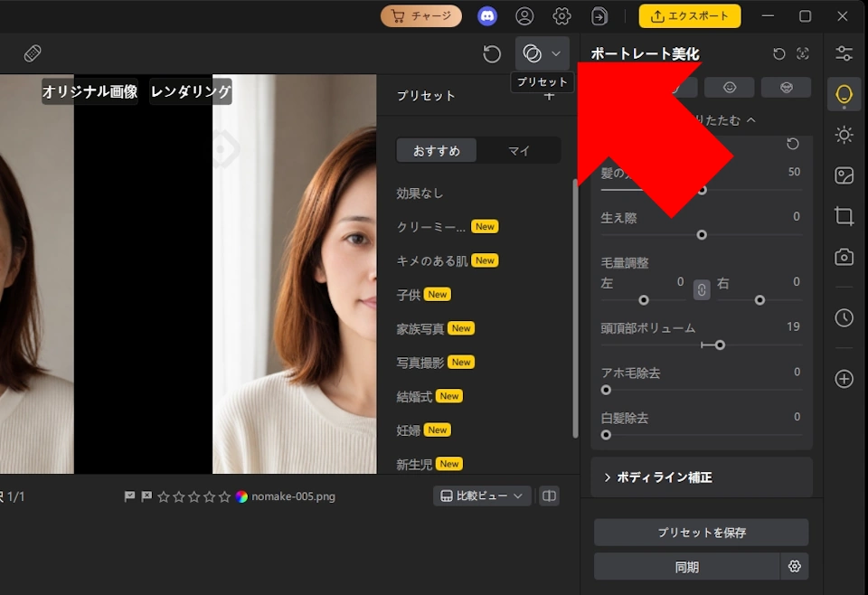The height and width of the screenshot is (595, 868).
Task: Select the bandage healing tool icon
Action: point(33,53)
